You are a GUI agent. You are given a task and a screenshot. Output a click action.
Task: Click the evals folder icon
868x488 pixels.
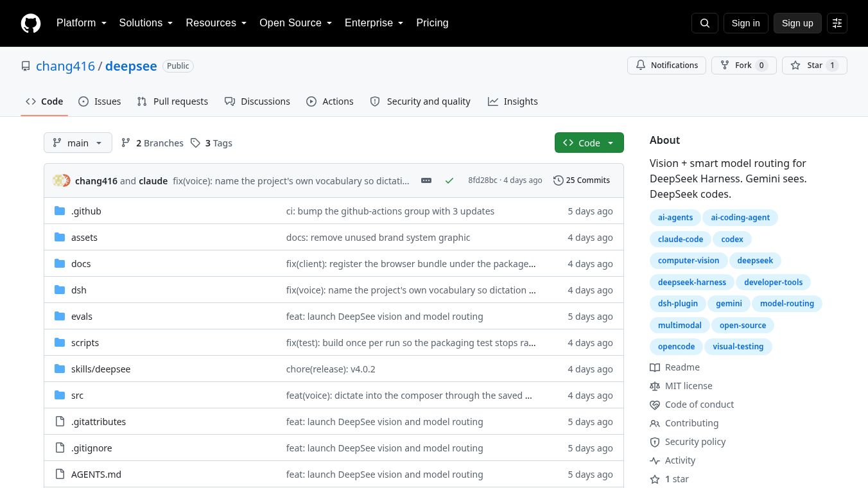(x=60, y=317)
